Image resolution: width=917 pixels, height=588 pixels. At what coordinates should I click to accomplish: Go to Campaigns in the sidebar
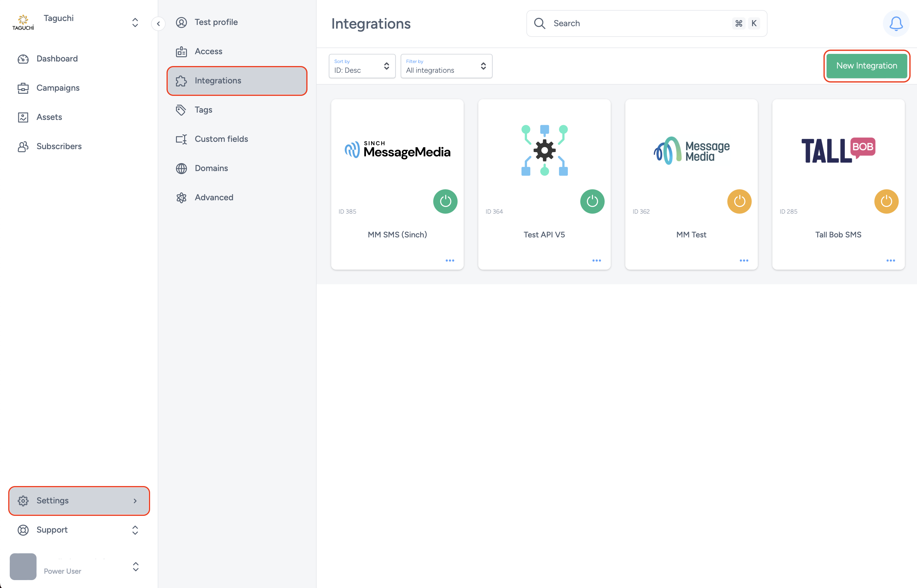pos(58,88)
